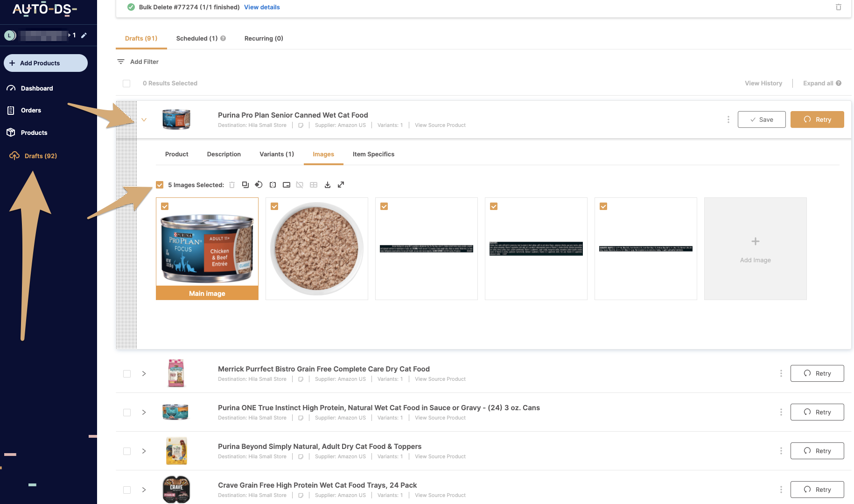Open the Variants (1) tab
Image resolution: width=854 pixels, height=504 pixels.
[x=277, y=154]
